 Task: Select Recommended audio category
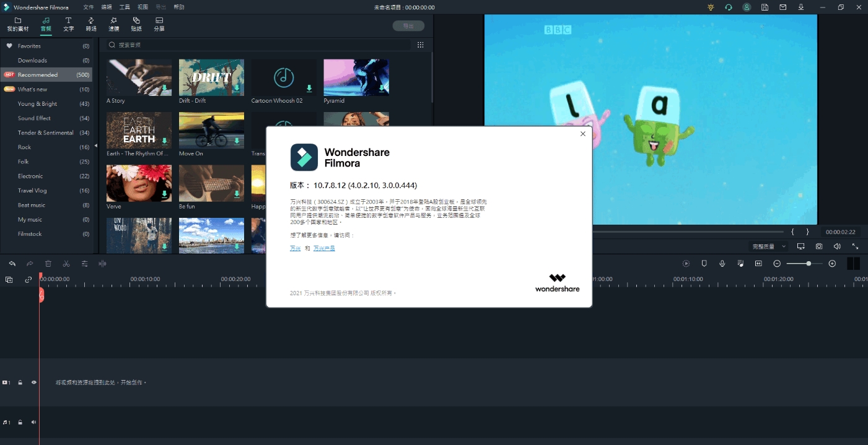click(x=46, y=75)
